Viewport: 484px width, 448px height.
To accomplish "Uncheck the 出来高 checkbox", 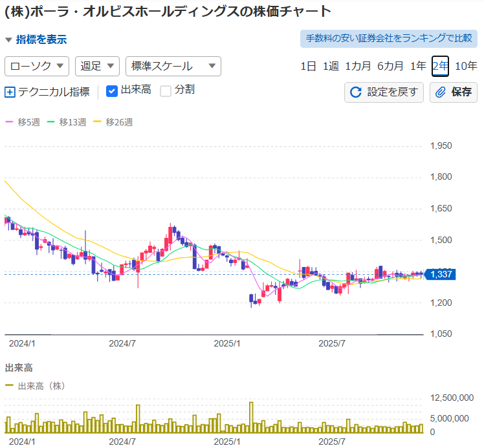I will 111,91.
